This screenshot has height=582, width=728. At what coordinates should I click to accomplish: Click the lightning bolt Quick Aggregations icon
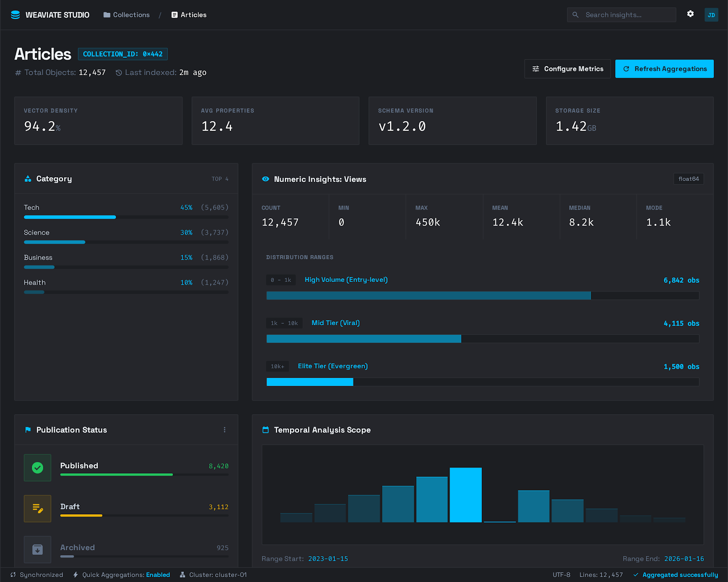click(x=76, y=575)
